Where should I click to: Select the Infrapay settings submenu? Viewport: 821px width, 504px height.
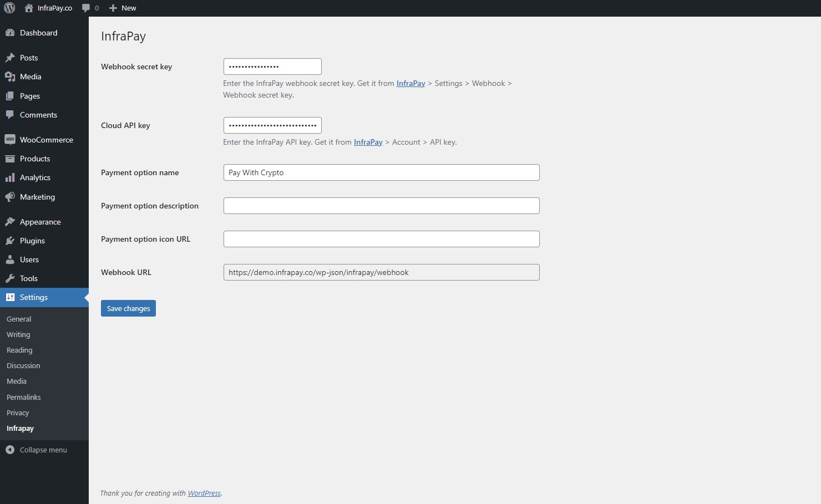[x=20, y=428]
